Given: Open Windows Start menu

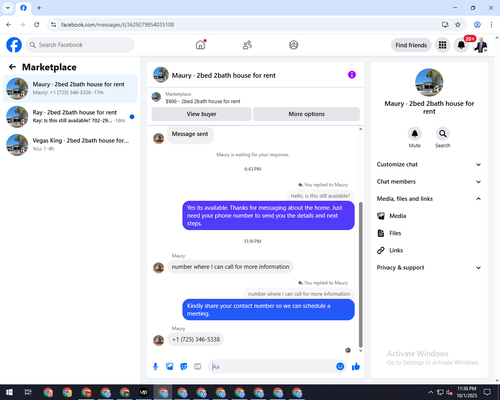Looking at the screenshot, I should coord(9,392).
